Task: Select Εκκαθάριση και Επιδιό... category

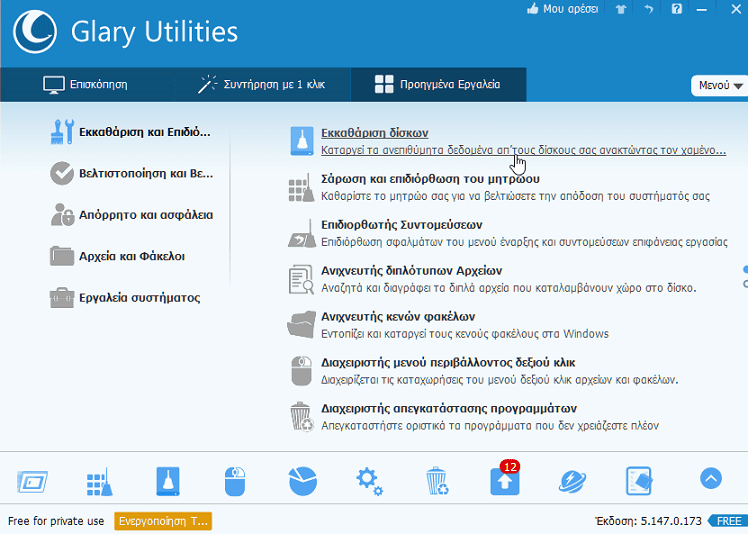Action: [131, 132]
